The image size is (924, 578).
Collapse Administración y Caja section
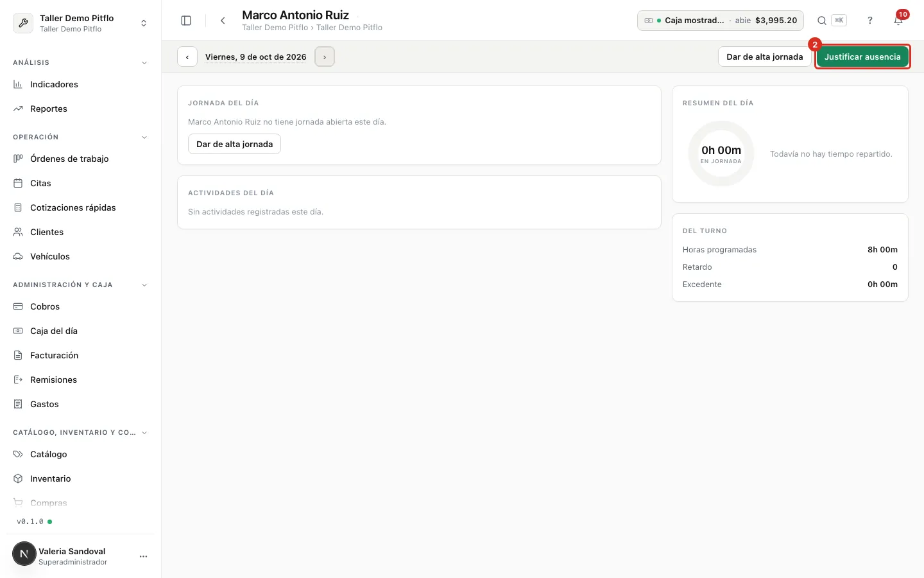point(144,285)
